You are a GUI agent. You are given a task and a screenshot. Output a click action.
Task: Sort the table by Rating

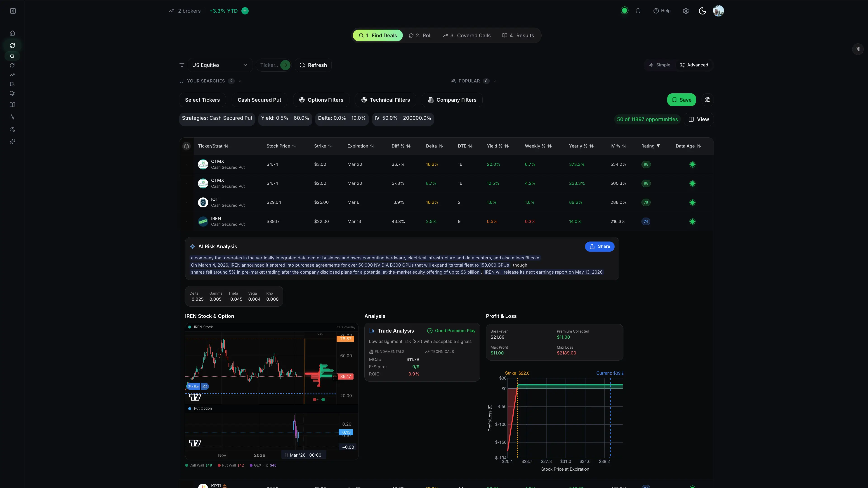point(650,146)
